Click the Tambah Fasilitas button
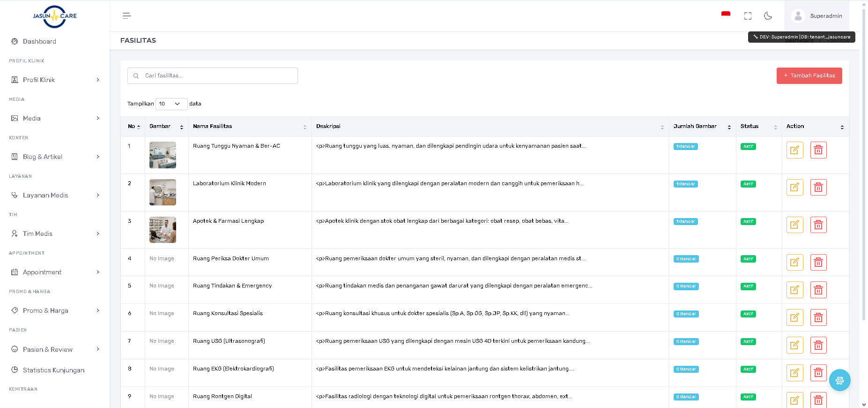The height and width of the screenshot is (408, 868). point(809,76)
